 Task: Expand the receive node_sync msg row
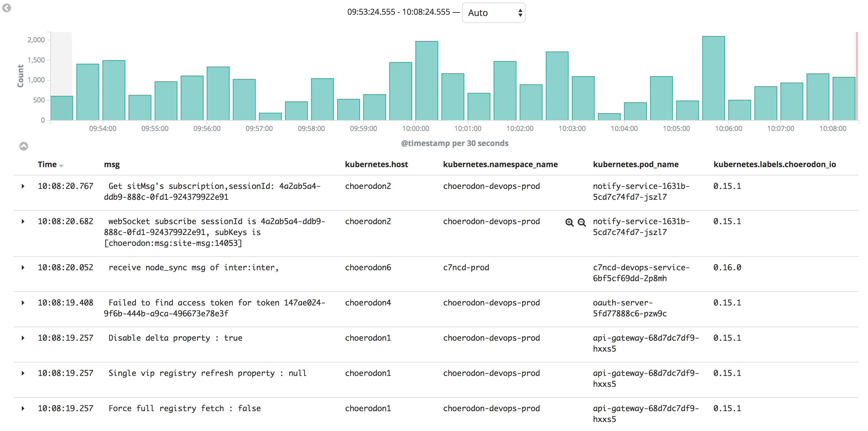(23, 268)
